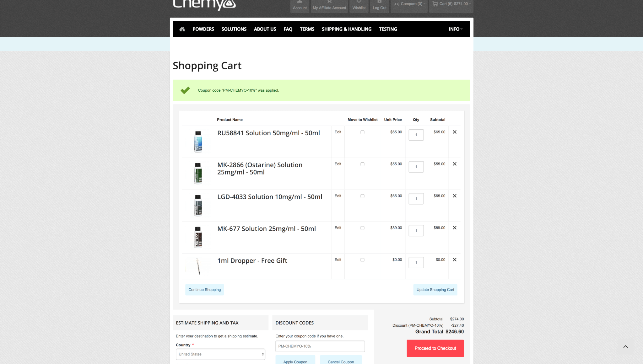Go to the home page via house icon
The width and height of the screenshot is (643, 364).
182,29
